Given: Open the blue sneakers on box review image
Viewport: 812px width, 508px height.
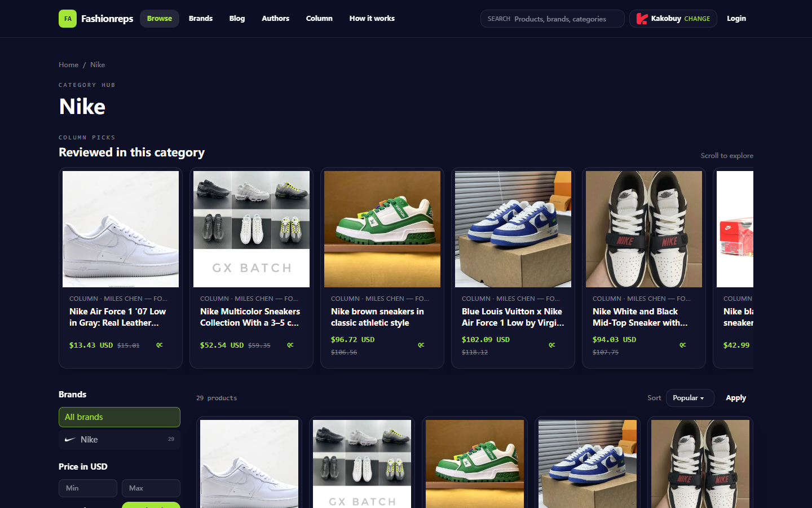Looking at the screenshot, I should [x=513, y=229].
